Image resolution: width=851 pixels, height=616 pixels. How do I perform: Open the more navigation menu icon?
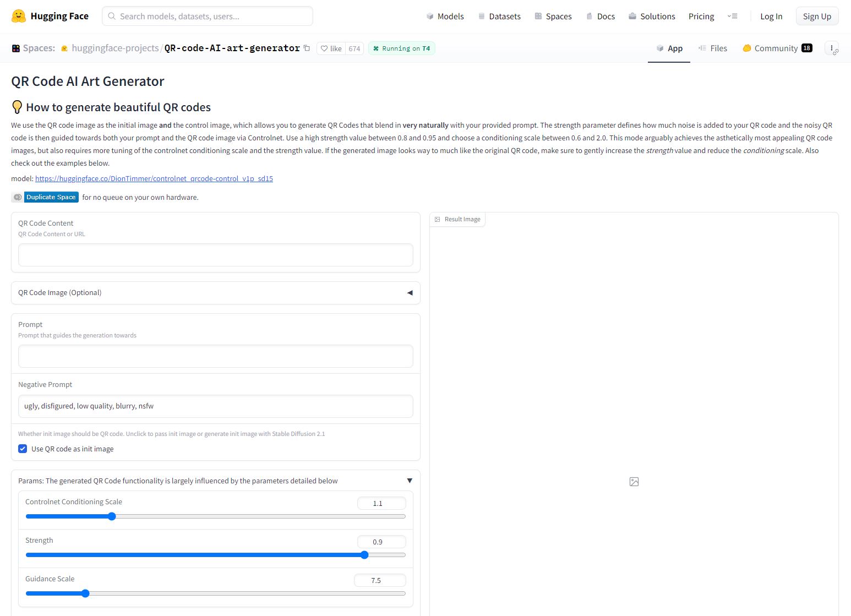(x=732, y=17)
